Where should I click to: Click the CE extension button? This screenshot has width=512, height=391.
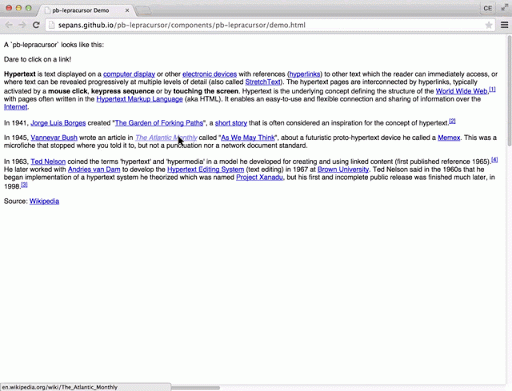point(487,8)
